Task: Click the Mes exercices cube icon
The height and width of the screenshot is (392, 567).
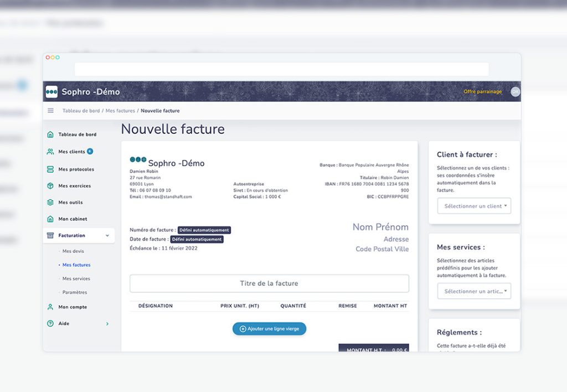Action: [x=50, y=186]
